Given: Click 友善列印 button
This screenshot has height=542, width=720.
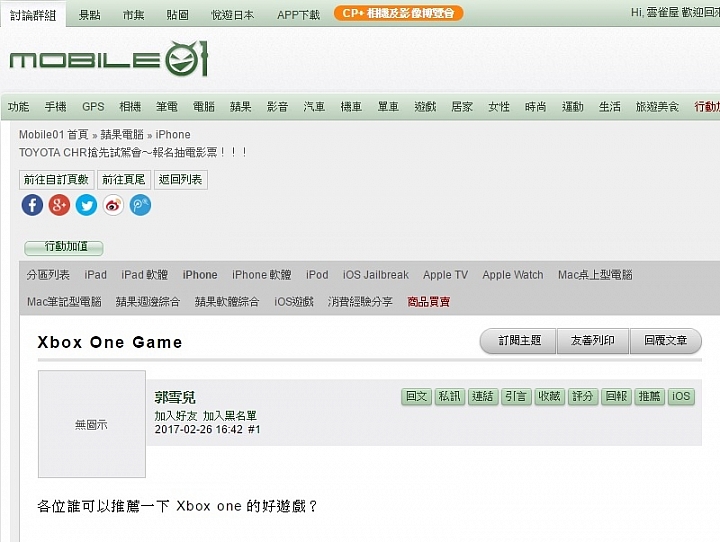Looking at the screenshot, I should [x=592, y=341].
